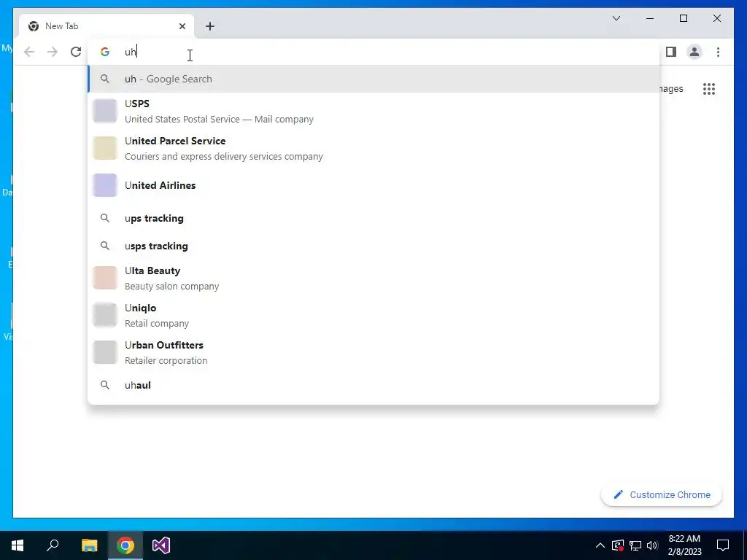Screen dimensions: 747x560
Task: Choose the Uniqlo suggestion
Action: pyautogui.click(x=373, y=315)
